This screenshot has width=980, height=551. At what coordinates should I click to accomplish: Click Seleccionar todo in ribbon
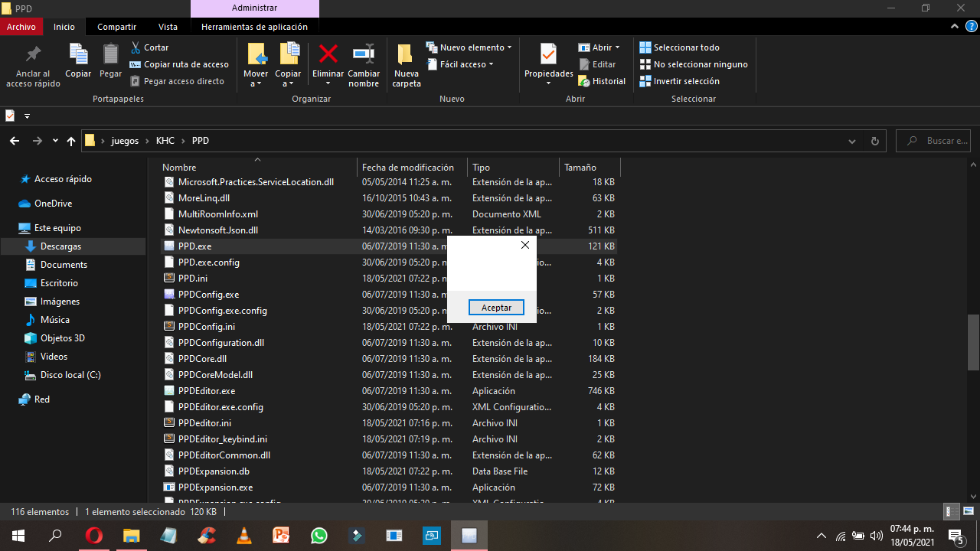tap(679, 47)
